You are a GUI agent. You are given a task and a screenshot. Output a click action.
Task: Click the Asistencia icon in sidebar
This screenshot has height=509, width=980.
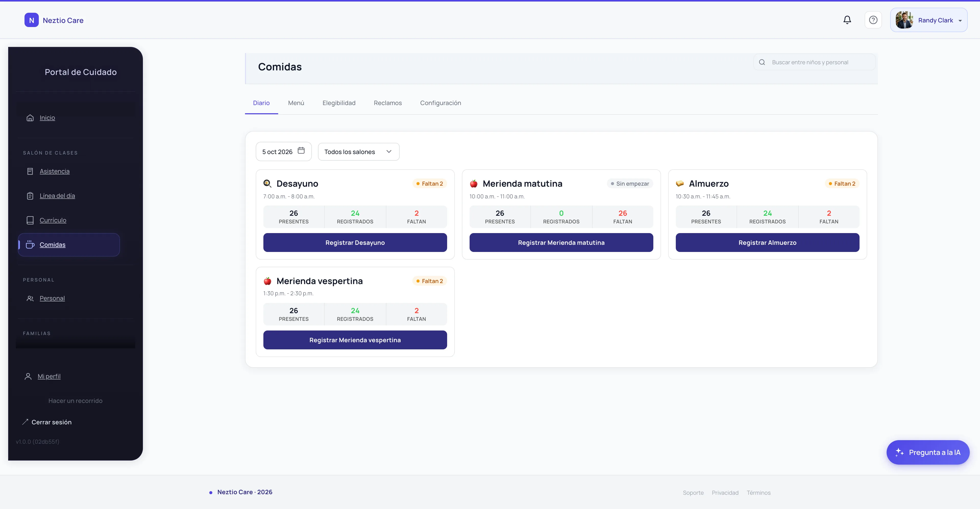click(30, 171)
